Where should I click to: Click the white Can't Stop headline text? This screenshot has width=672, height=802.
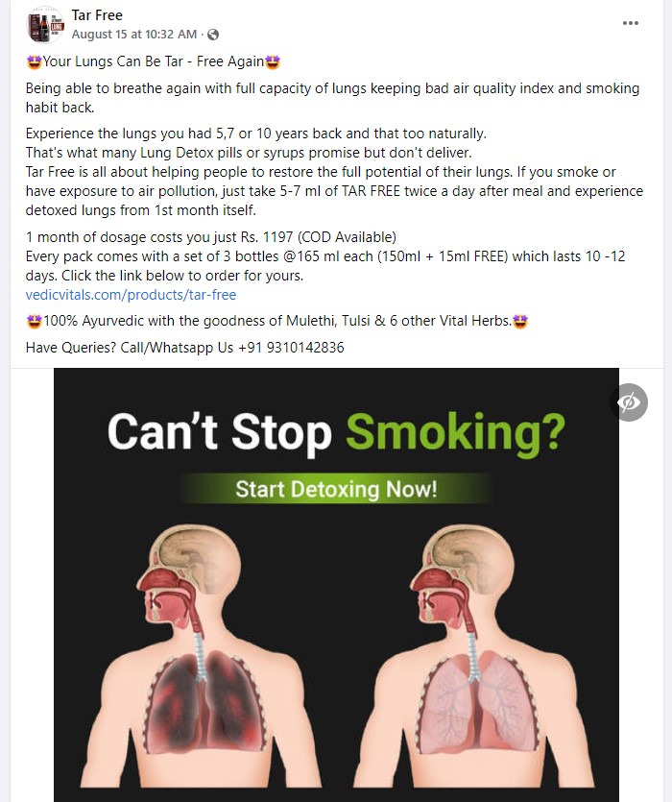[x=220, y=432]
